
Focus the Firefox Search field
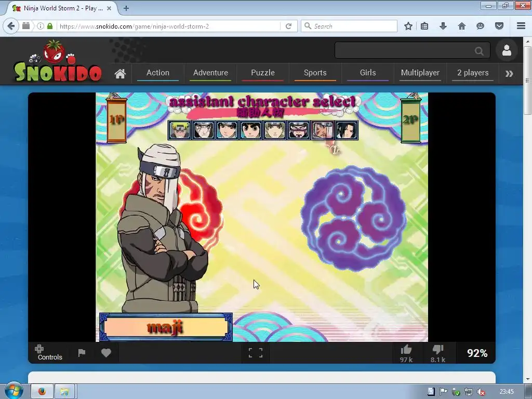(x=349, y=26)
